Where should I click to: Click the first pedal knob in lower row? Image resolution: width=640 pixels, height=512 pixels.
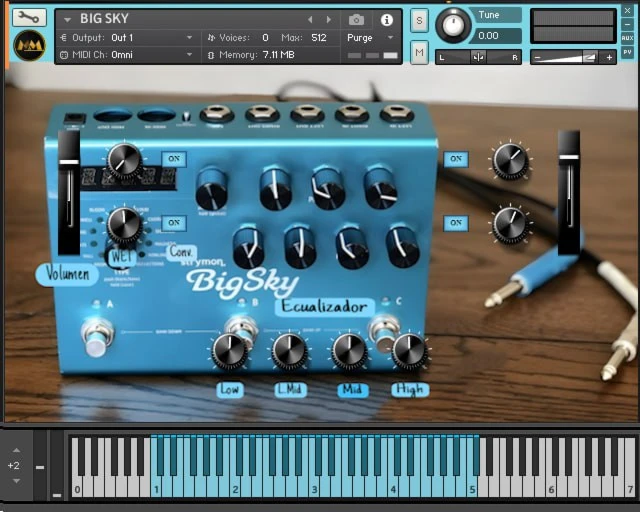point(249,247)
